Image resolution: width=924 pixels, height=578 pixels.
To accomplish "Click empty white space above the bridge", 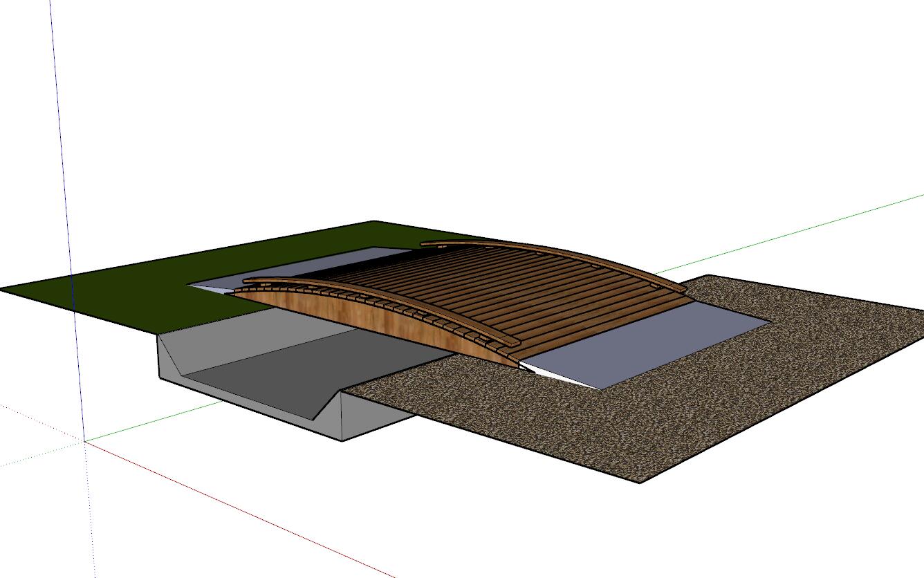I will 484,104.
